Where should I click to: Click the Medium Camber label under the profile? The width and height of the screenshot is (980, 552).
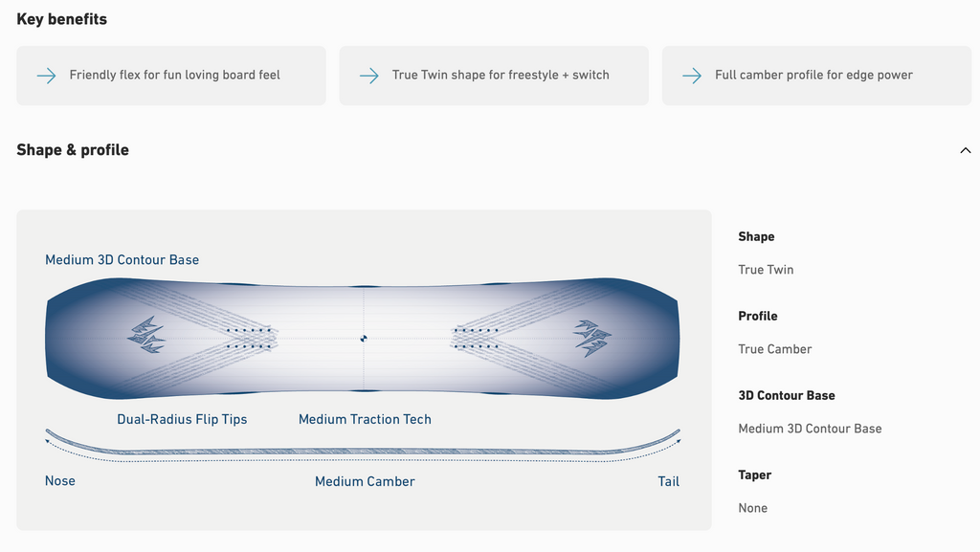coord(365,481)
